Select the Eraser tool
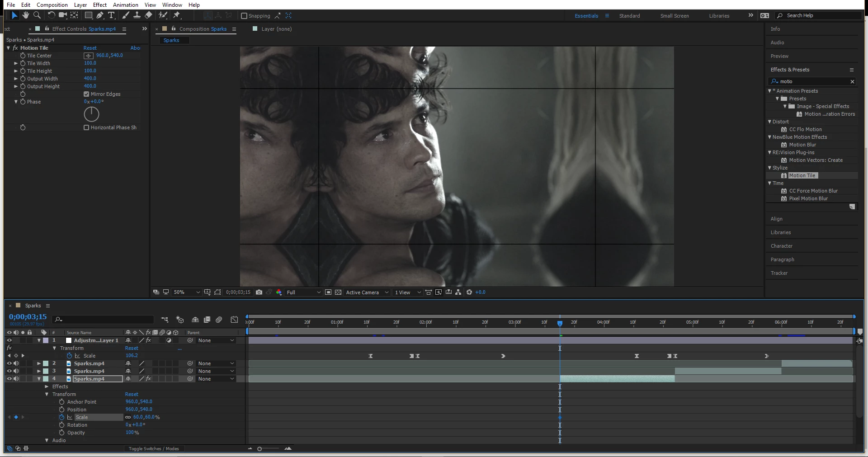This screenshot has width=868, height=457. 148,15
